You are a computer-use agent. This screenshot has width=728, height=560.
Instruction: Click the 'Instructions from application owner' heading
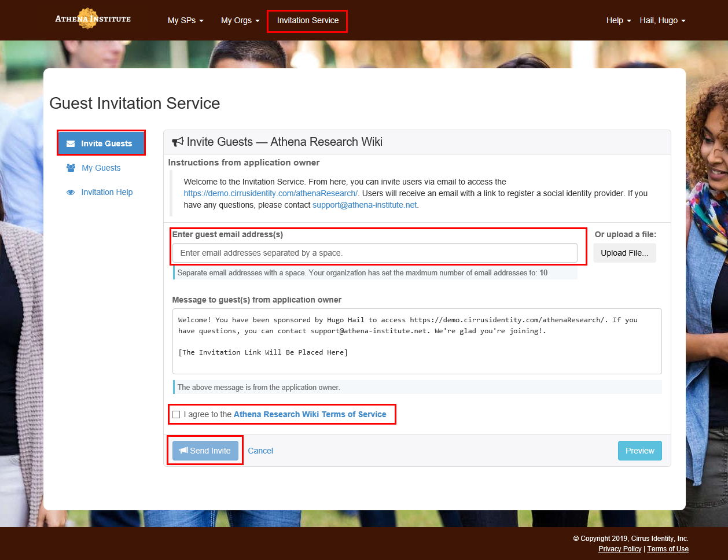pyautogui.click(x=244, y=163)
